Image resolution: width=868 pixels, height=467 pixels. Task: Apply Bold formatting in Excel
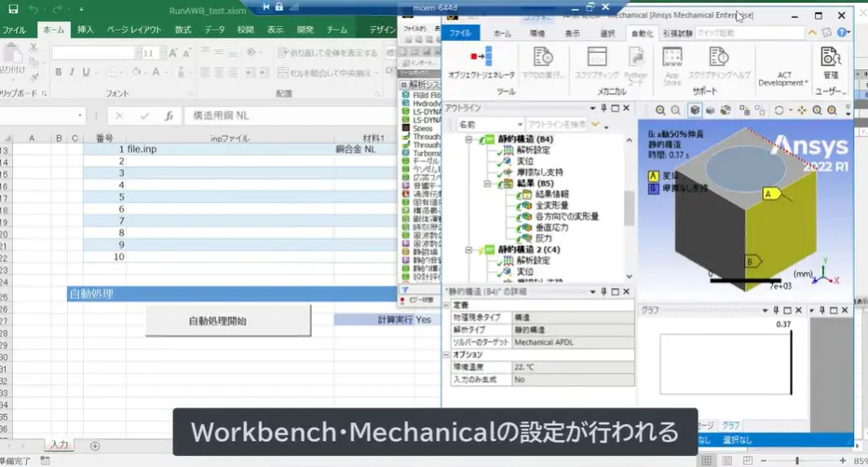pyautogui.click(x=58, y=72)
